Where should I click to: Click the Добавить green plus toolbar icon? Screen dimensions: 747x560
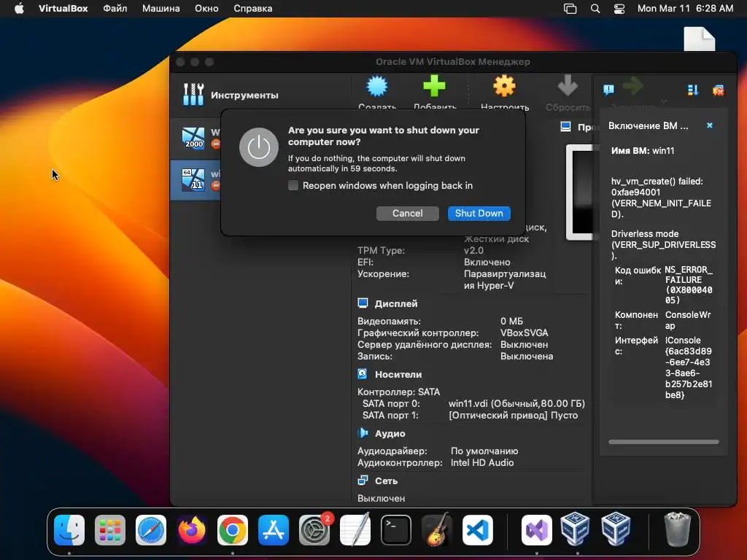(434, 86)
